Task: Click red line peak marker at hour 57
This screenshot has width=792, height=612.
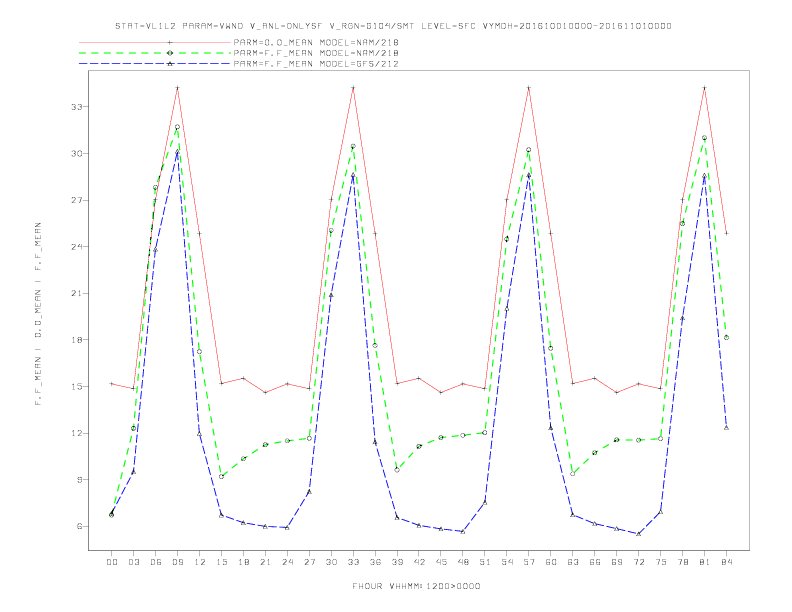Action: pyautogui.click(x=529, y=88)
